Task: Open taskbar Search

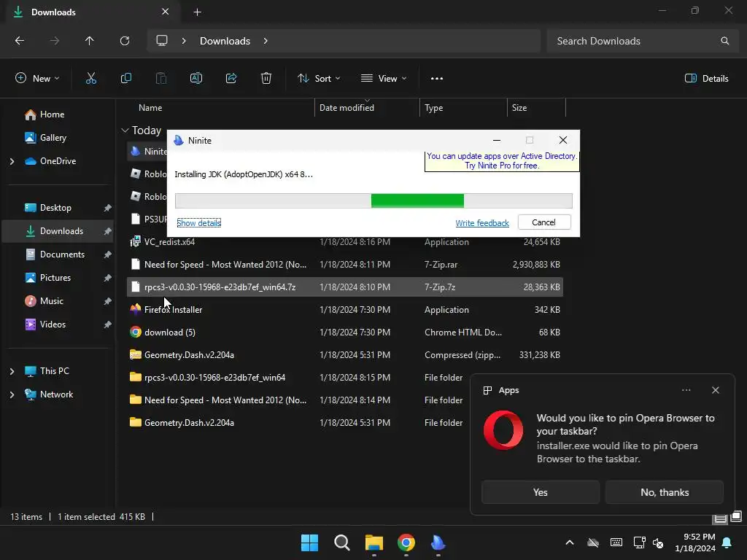Action: pyautogui.click(x=341, y=542)
